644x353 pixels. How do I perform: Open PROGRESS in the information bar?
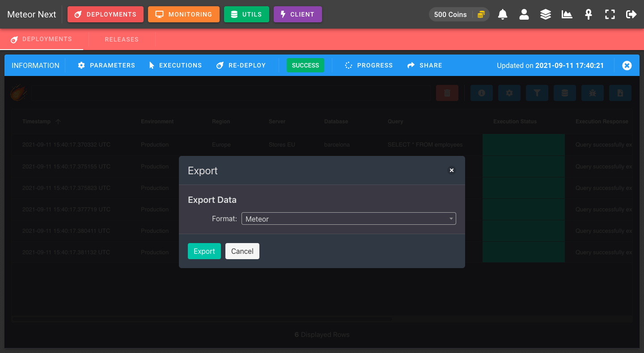369,65
